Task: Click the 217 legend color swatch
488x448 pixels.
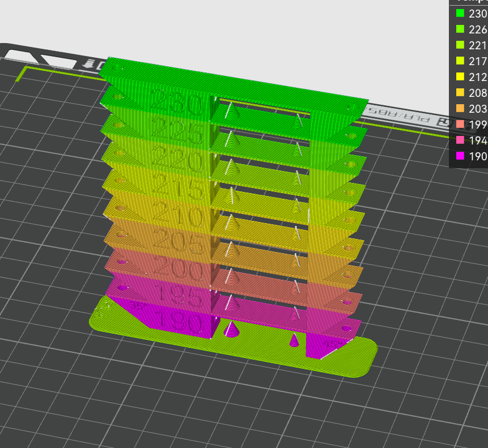Action: point(460,61)
